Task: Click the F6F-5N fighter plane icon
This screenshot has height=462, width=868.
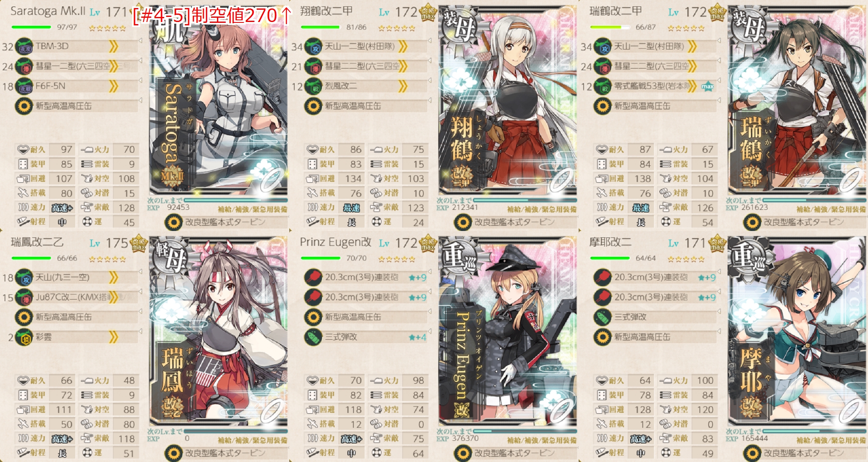Action: click(24, 86)
